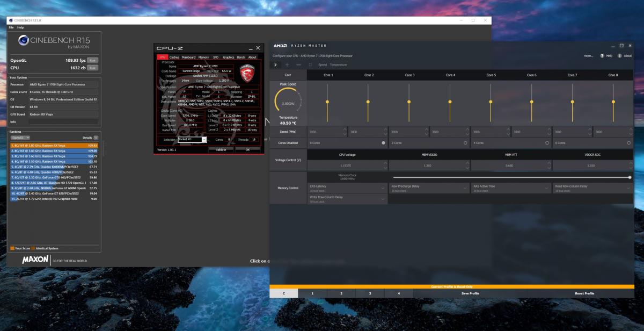
Task: Select profile 1 tab in Ryzen Master
Action: (x=313, y=293)
